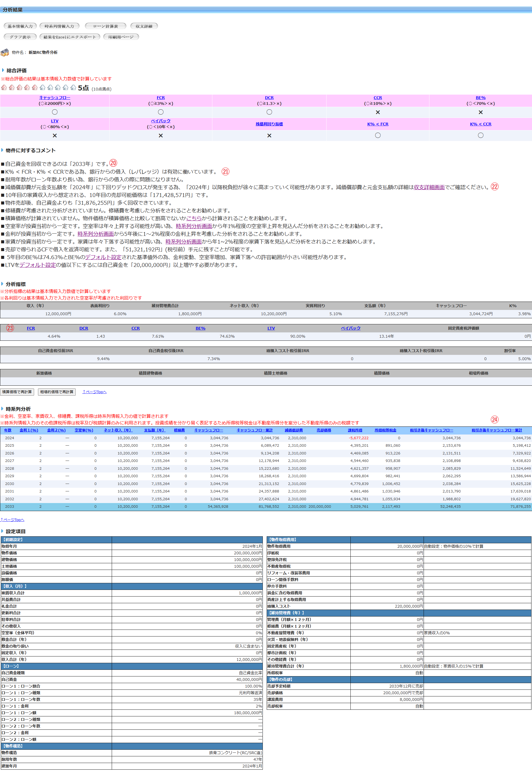532x773 pixels.
Task: Click the 減価償却費 column header
Action: (x=294, y=430)
